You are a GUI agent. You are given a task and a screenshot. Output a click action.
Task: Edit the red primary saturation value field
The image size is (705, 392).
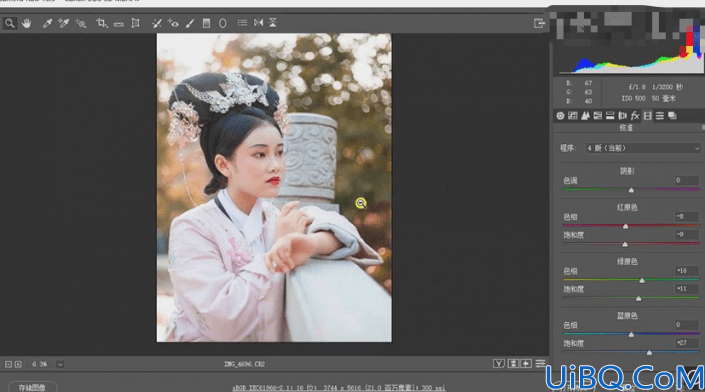687,234
